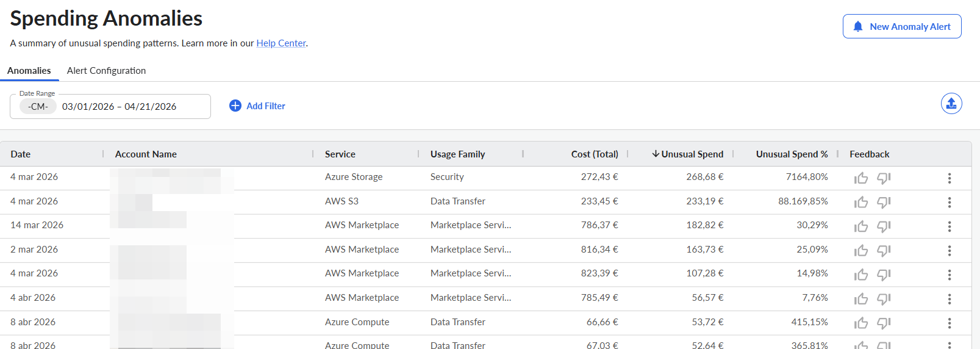Screen dimensions: 980x349
Task: Open row menu for AWS S3 anomaly
Action: [x=950, y=202]
